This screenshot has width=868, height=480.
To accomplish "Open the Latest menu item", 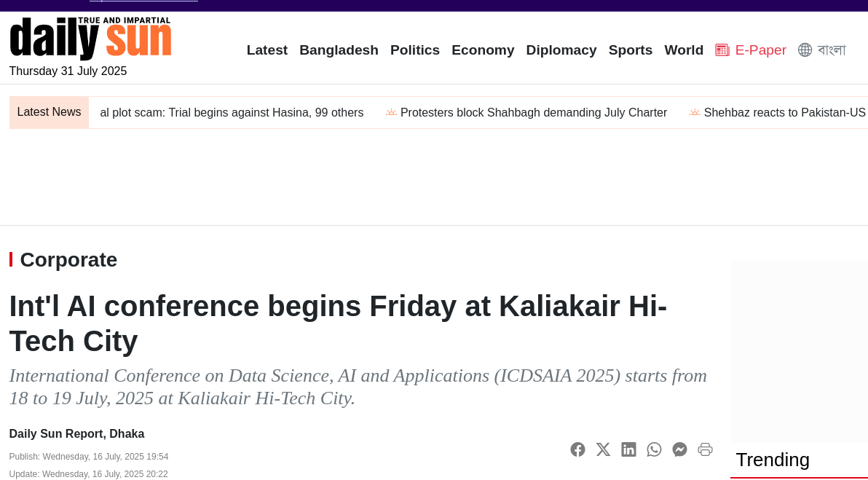I will click(x=267, y=50).
